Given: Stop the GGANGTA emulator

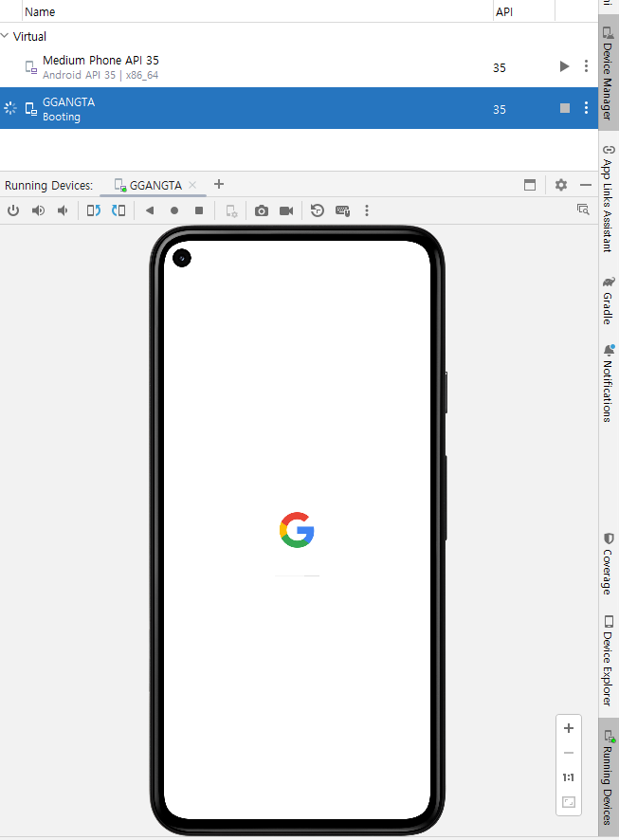Looking at the screenshot, I should point(565,108).
